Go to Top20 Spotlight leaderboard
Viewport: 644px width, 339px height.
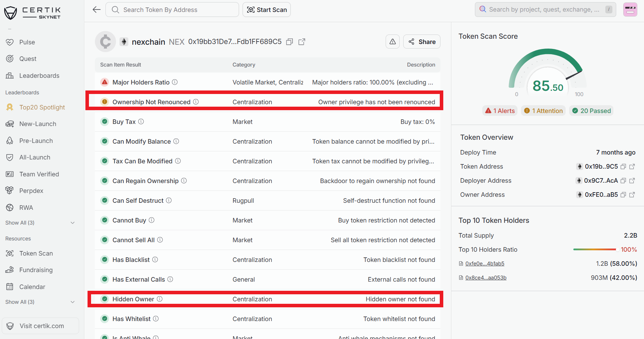point(42,107)
